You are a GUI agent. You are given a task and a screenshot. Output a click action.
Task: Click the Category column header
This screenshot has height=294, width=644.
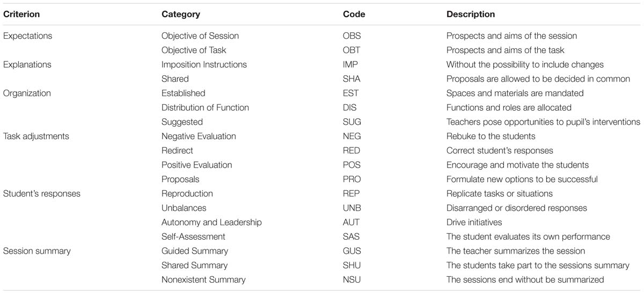pos(181,15)
